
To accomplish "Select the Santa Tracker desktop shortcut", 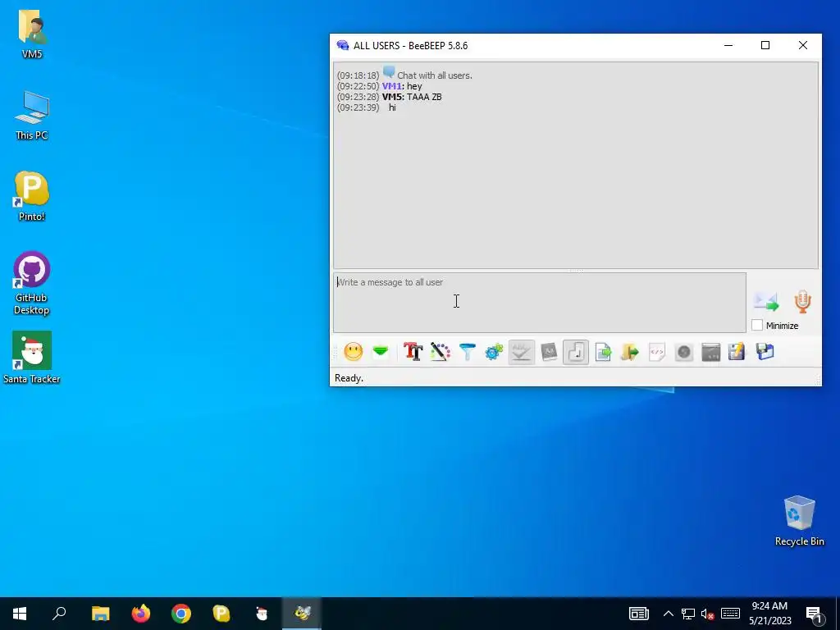I will point(32,358).
